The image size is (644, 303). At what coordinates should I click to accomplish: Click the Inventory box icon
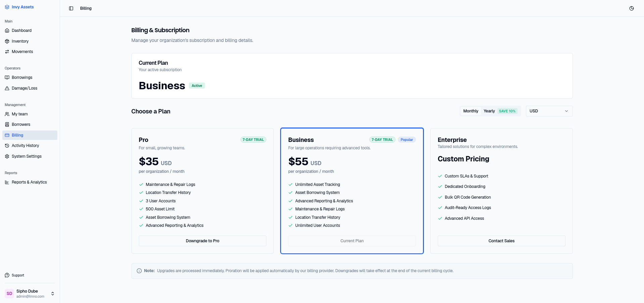click(7, 41)
